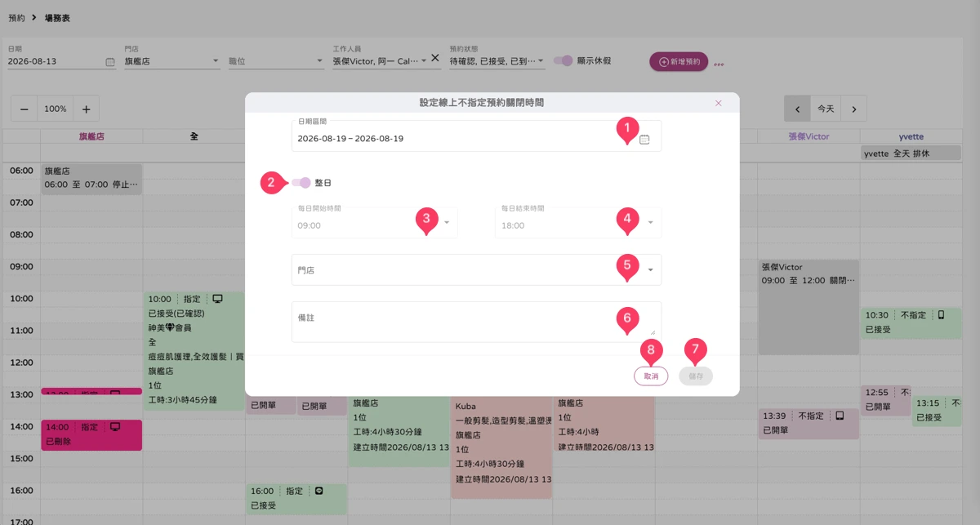This screenshot has height=525, width=980.
Task: Open the yvette 全天 排休 entry
Action: pos(911,153)
